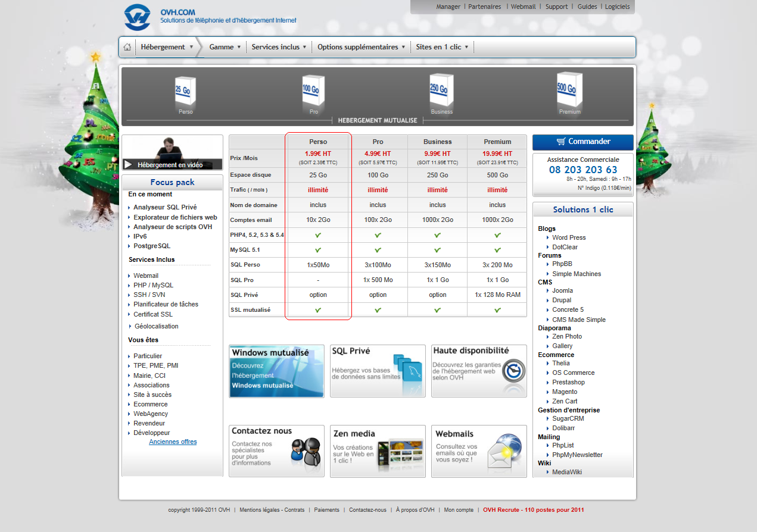Expand the Hébergement menu

click(x=167, y=47)
